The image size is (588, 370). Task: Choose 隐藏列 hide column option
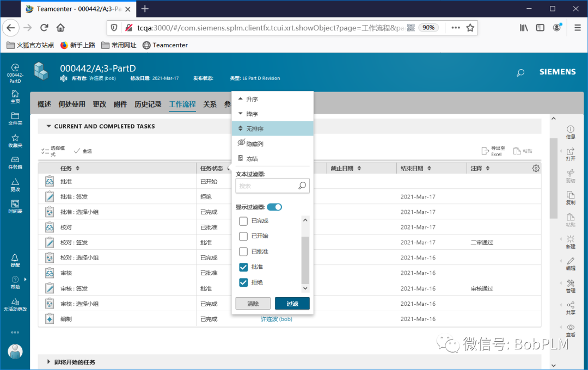(x=273, y=144)
